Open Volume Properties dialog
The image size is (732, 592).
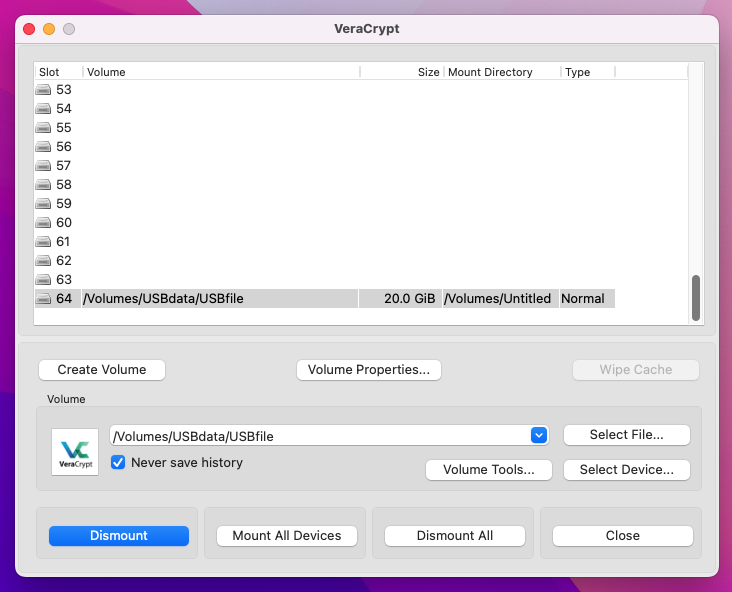[368, 370]
